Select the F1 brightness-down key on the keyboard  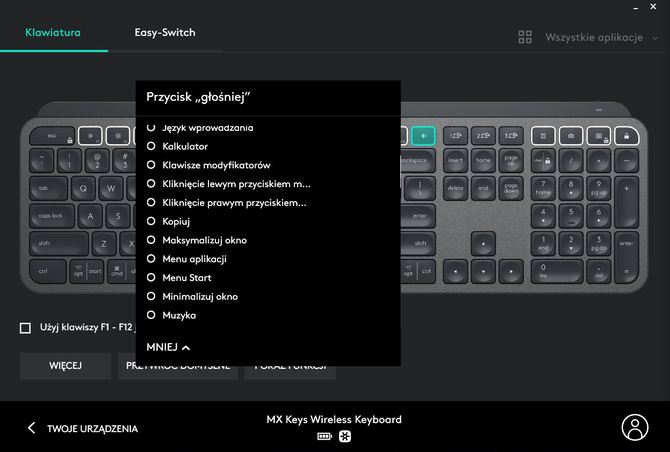point(90,136)
